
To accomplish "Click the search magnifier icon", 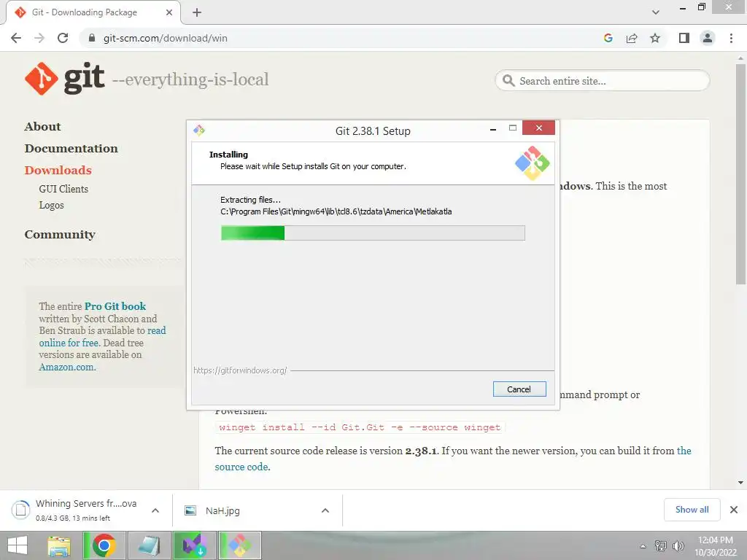I will (508, 81).
